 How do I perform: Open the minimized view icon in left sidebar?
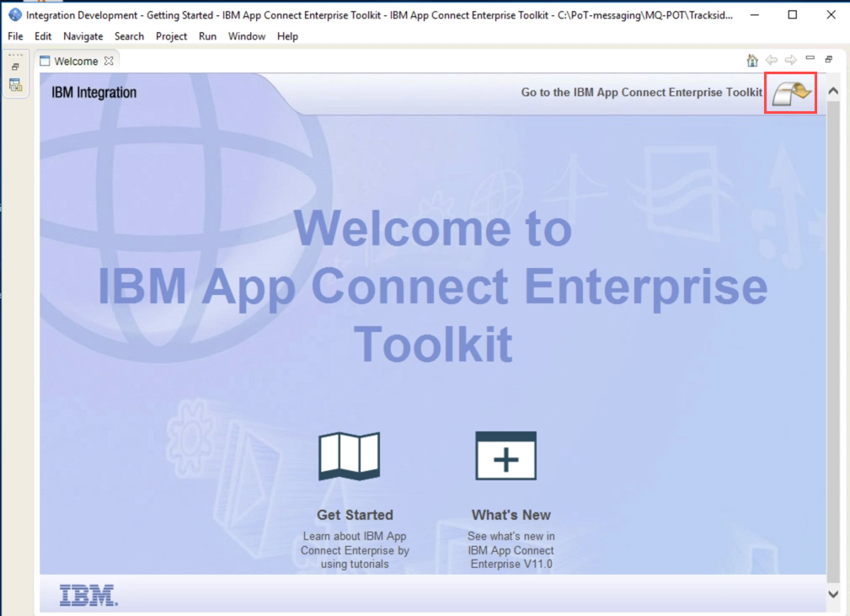[x=15, y=85]
